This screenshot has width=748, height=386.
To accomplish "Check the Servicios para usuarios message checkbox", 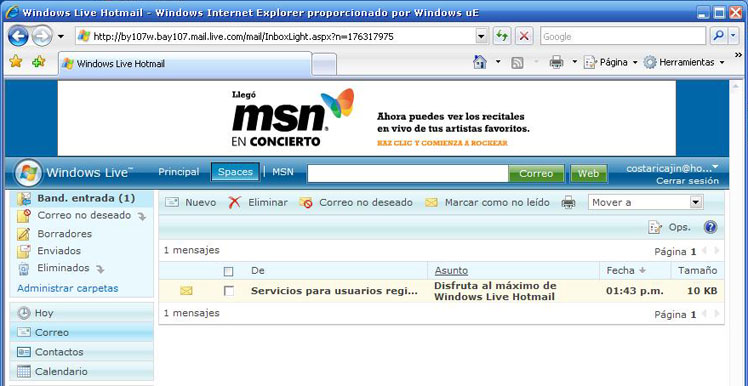I will [x=229, y=291].
